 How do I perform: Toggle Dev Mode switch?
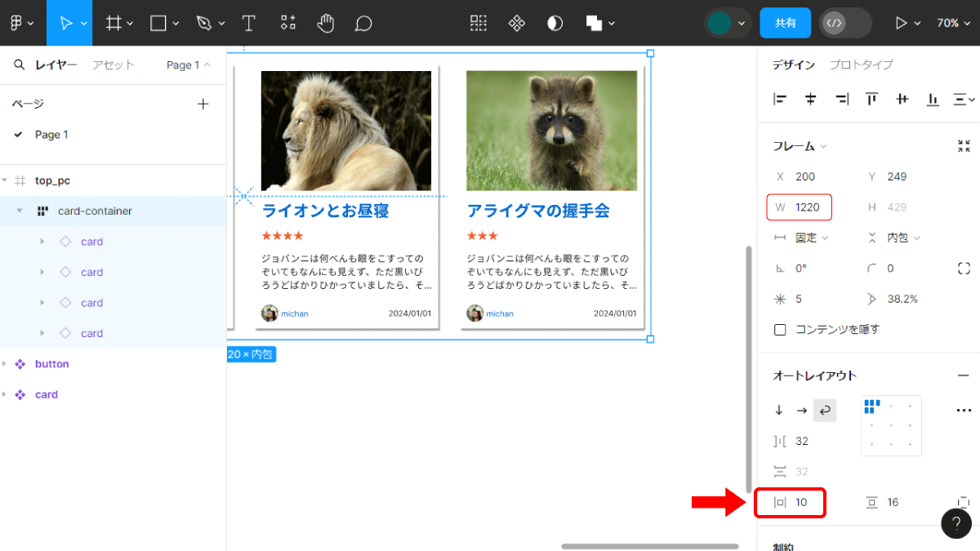tap(845, 23)
